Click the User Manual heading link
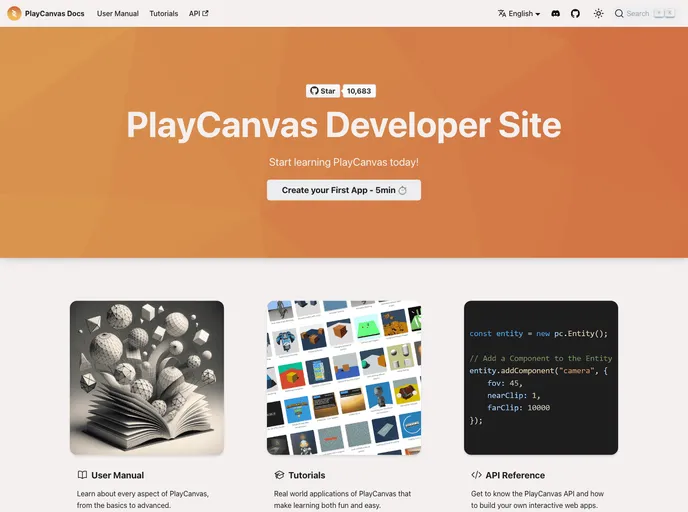The height and width of the screenshot is (512, 688). [118, 475]
